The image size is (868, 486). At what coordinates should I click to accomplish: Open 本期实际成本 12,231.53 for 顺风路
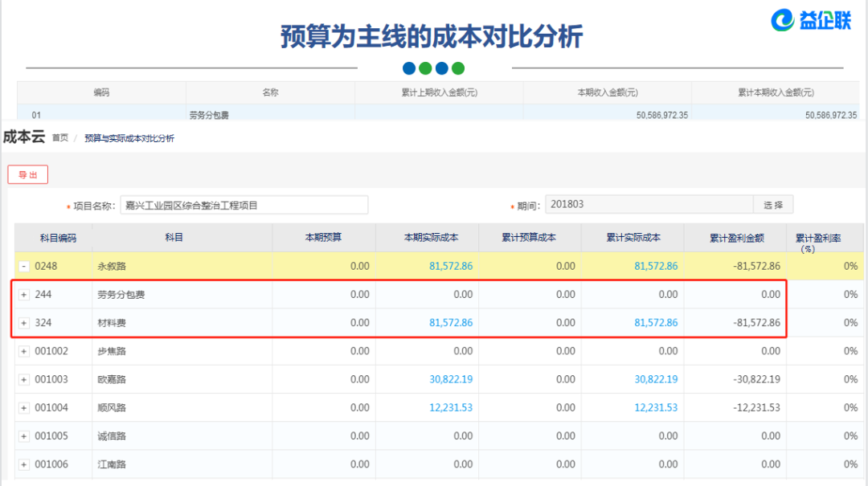(451, 407)
